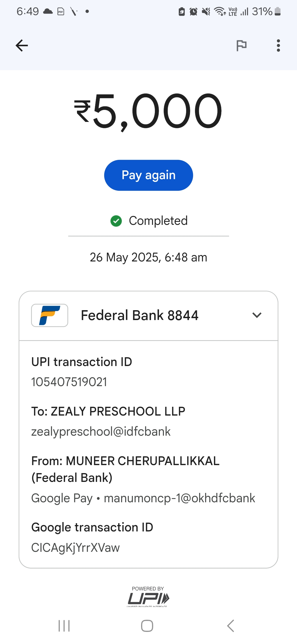The width and height of the screenshot is (297, 644).
Task: Tap the flag report icon
Action: 241,45
